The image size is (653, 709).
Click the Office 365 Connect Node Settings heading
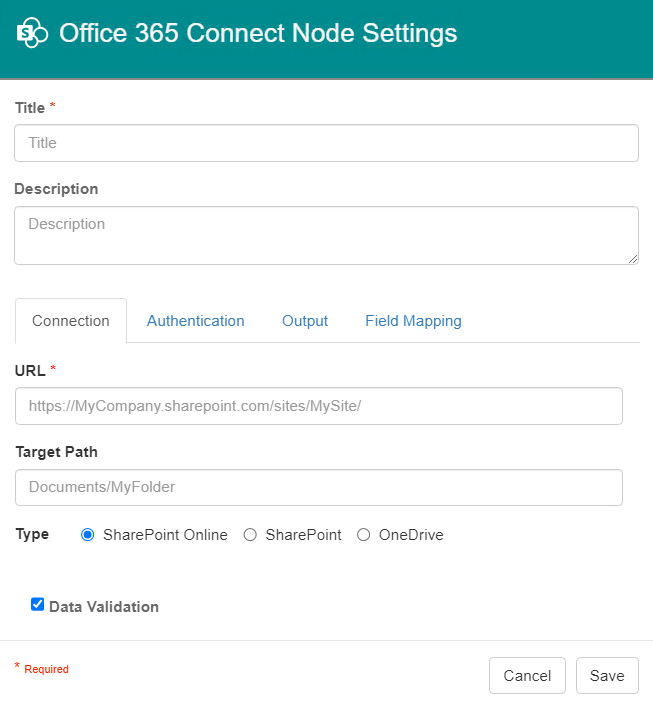pyautogui.click(x=258, y=33)
